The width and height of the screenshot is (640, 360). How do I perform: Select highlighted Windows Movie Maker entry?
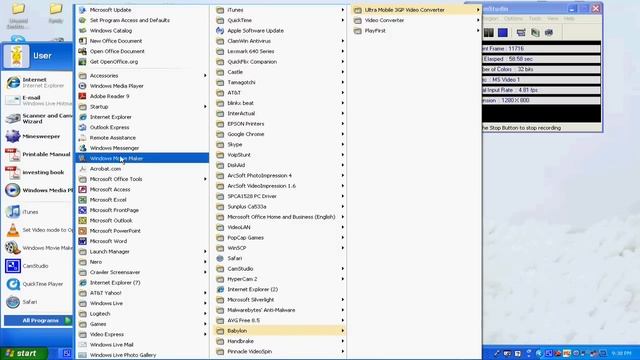tap(142, 158)
